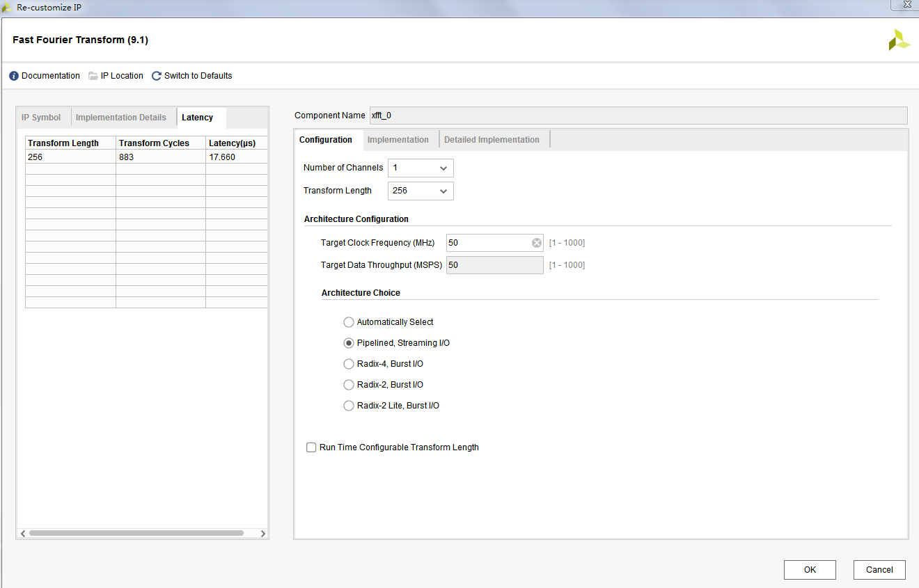This screenshot has width=919, height=588.
Task: Click the OK button
Action: tap(810, 570)
